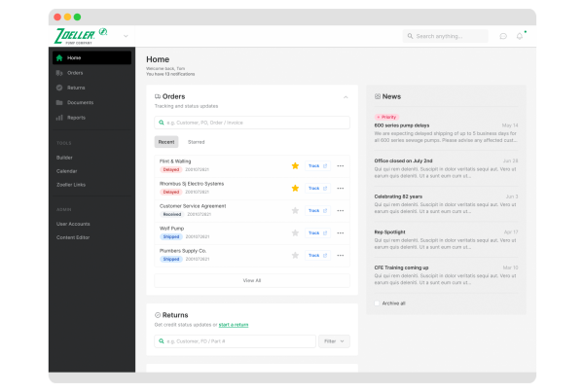The image size is (584, 392).
Task: Track the Wolf Pump order
Action: click(x=317, y=232)
